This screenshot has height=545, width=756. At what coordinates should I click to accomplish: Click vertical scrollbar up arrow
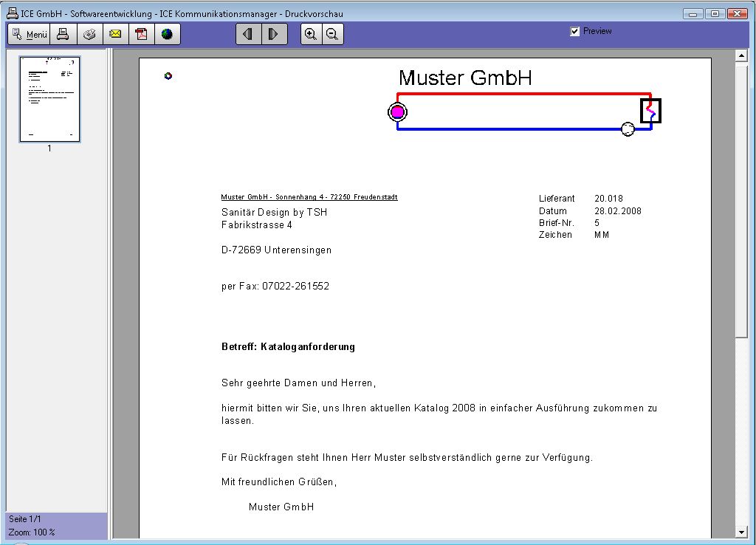(741, 56)
